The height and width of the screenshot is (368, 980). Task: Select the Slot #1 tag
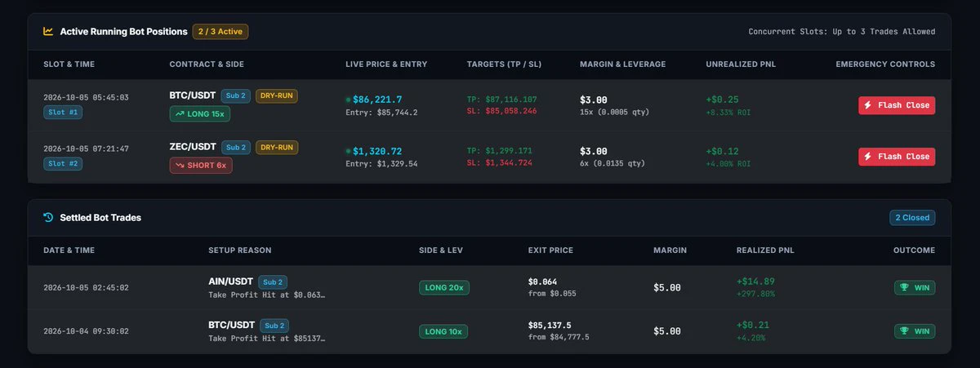point(63,112)
